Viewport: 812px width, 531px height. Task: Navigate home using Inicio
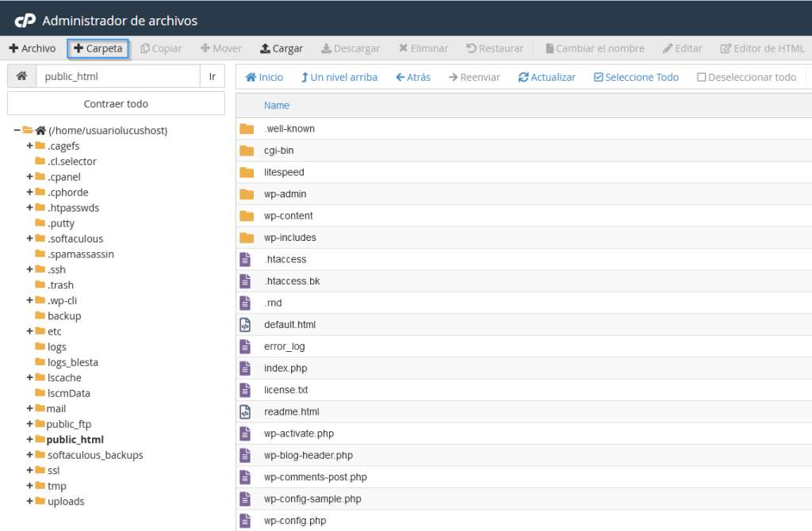tap(265, 77)
